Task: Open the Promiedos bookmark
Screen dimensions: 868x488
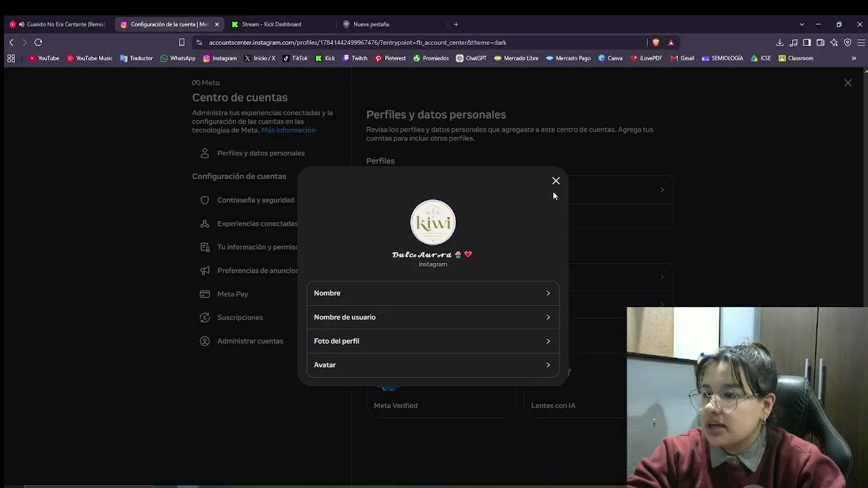Action: (431, 58)
